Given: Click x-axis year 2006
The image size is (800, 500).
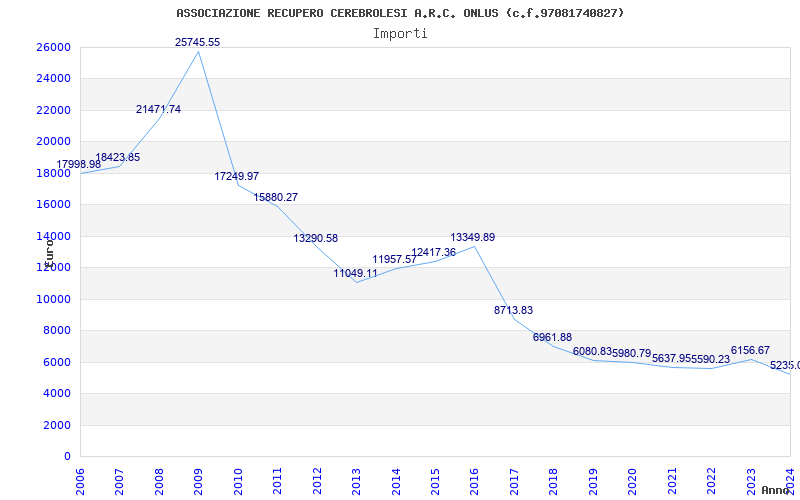Looking at the screenshot, I should 80,481.
